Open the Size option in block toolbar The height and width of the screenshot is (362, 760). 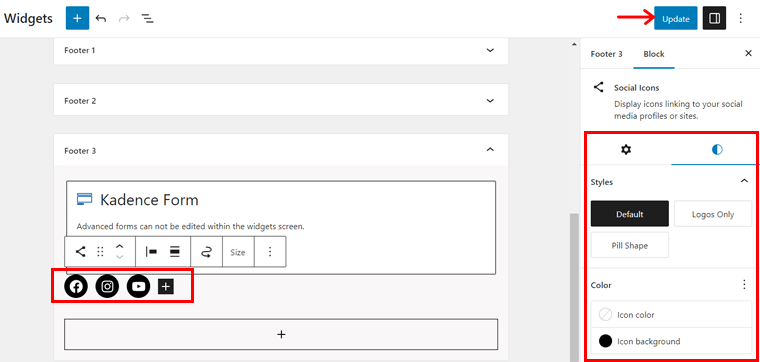(238, 252)
